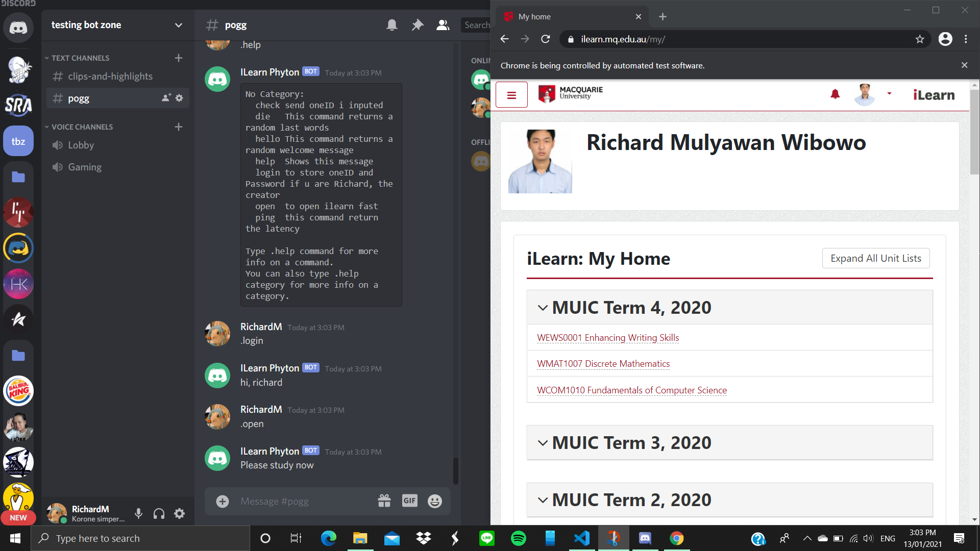Click the browser page vertical scrollbar

click(974, 132)
